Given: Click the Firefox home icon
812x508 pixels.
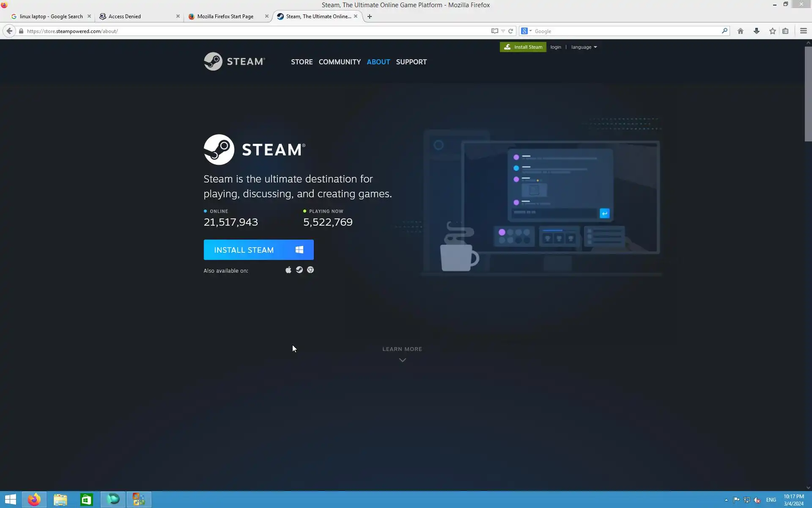Looking at the screenshot, I should (740, 31).
